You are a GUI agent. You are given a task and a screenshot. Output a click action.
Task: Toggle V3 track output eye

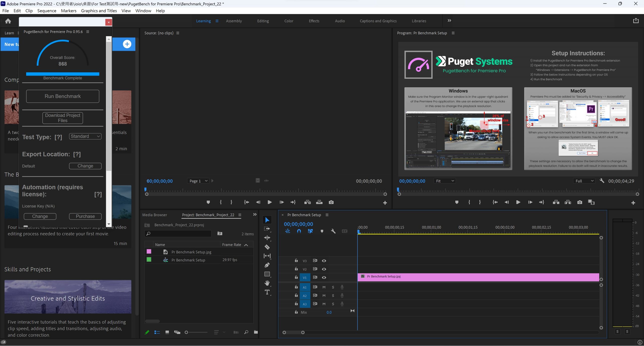click(324, 261)
